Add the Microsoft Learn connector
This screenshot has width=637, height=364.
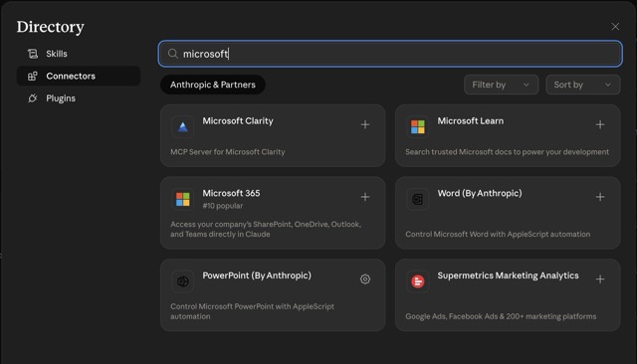(600, 124)
